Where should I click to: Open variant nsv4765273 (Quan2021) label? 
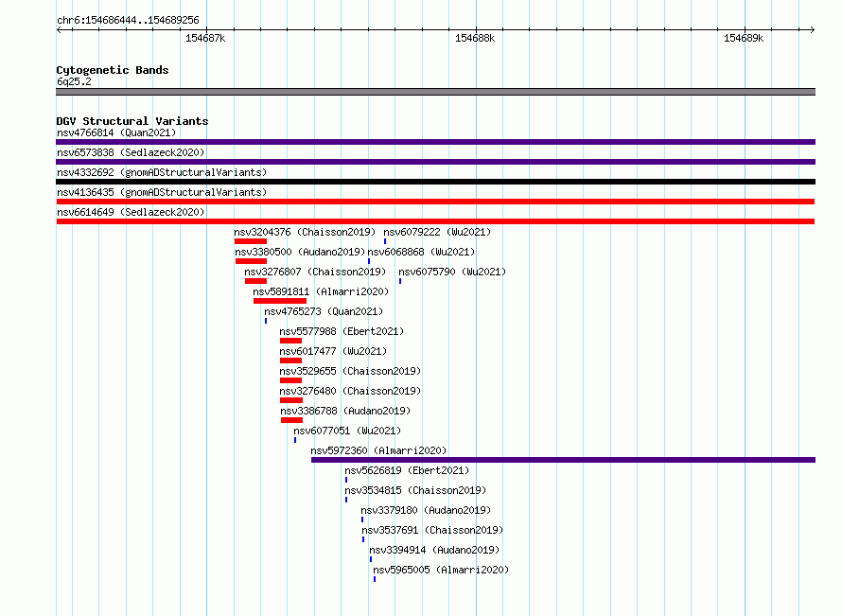click(x=324, y=311)
